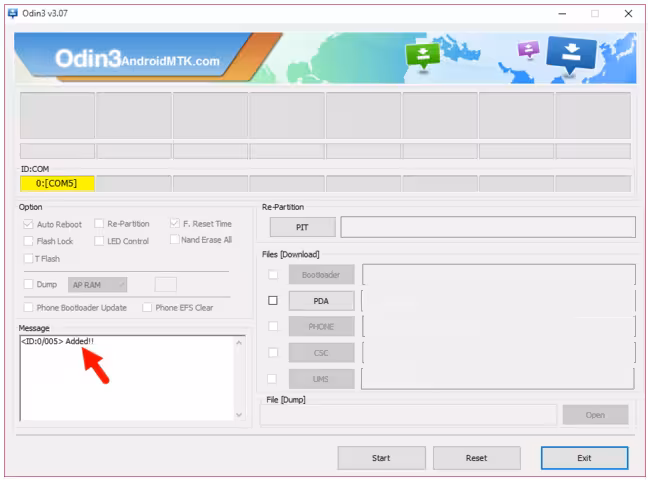
Task: Open the AP RAM dropdown
Action: [x=98, y=285]
